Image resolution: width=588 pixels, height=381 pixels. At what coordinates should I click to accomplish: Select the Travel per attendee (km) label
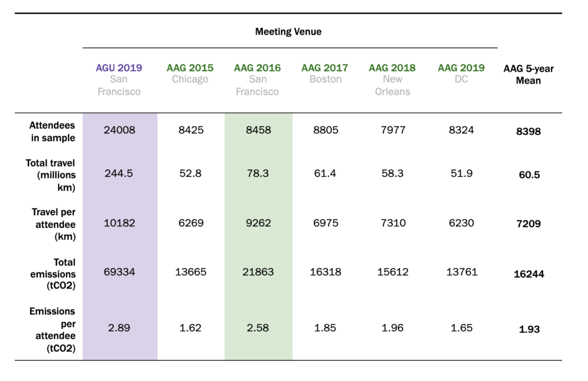(x=53, y=224)
